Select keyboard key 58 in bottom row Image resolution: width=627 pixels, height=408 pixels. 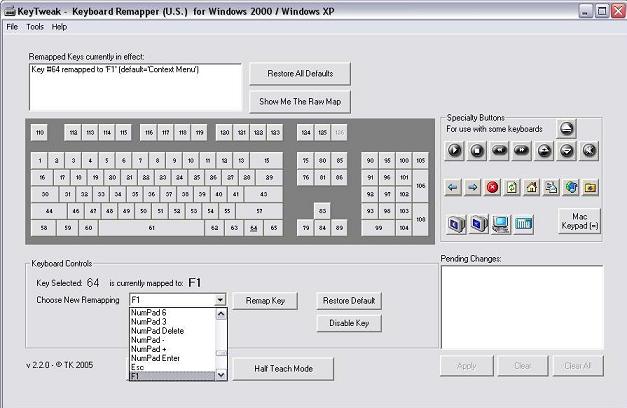(x=44, y=228)
